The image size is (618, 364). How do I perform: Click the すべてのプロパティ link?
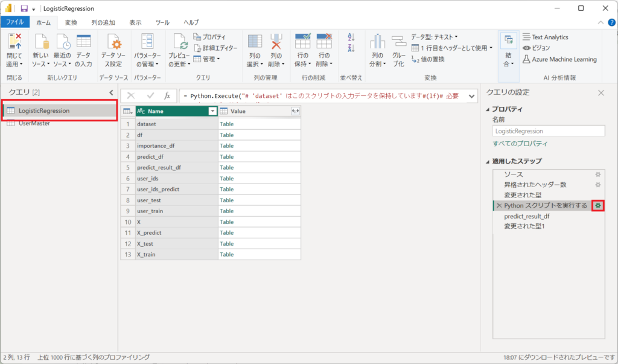[520, 144]
